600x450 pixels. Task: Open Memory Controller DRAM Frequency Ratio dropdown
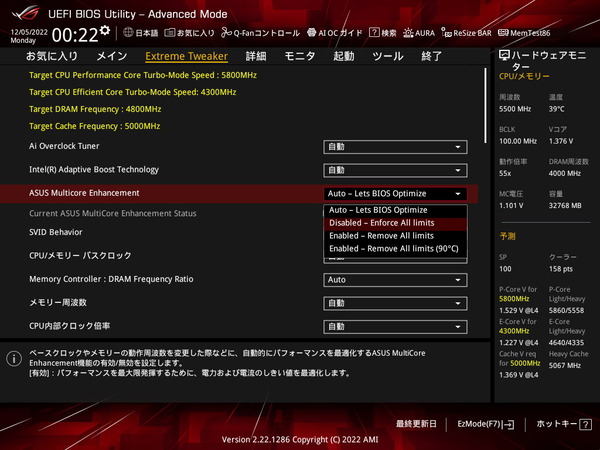[x=395, y=280]
